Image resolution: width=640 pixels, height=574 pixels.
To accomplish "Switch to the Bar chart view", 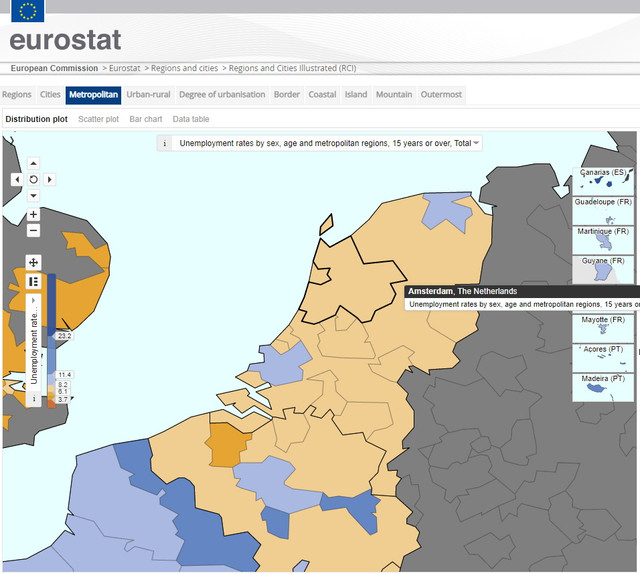I will click(x=146, y=119).
